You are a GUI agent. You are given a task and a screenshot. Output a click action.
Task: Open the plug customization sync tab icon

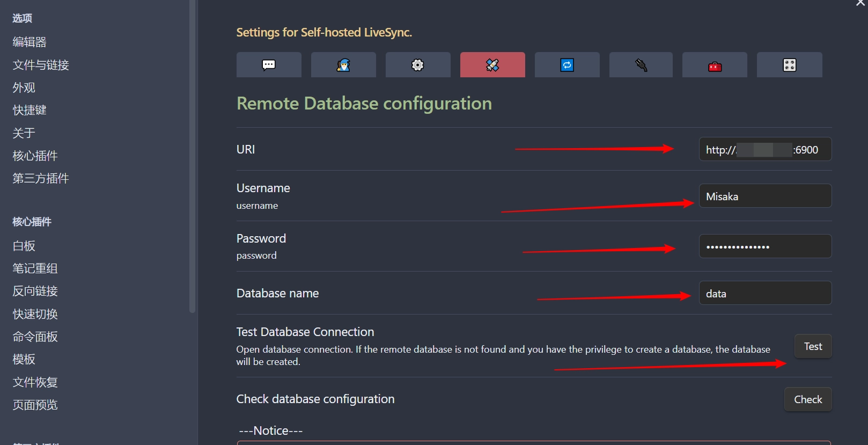click(x=641, y=65)
